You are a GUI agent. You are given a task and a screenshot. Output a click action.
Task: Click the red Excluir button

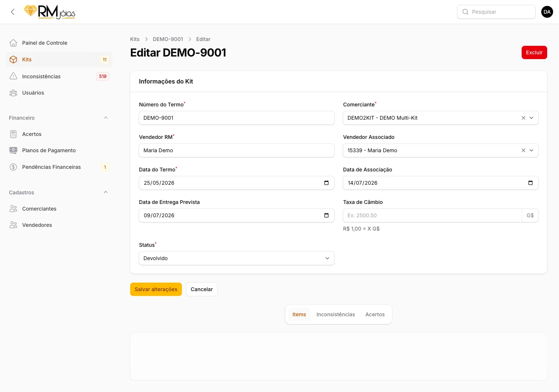click(534, 52)
